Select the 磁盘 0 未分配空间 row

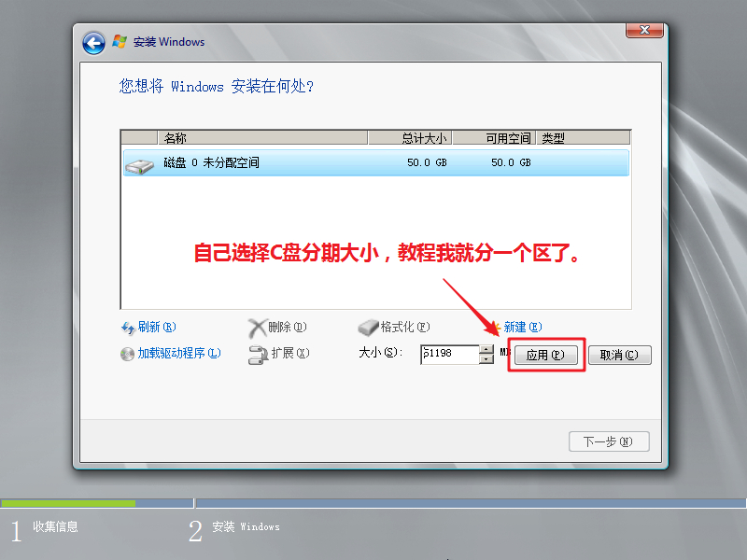coord(373,163)
